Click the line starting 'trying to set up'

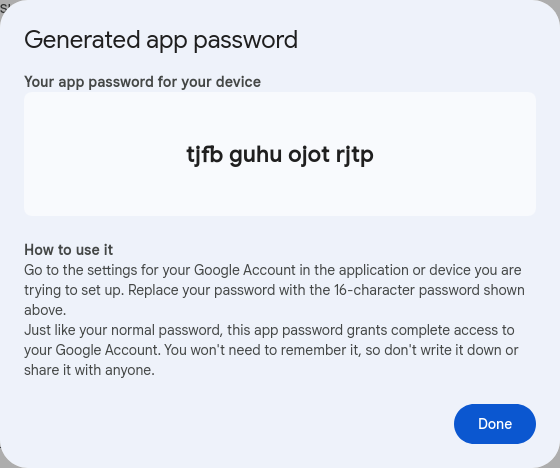(274, 290)
